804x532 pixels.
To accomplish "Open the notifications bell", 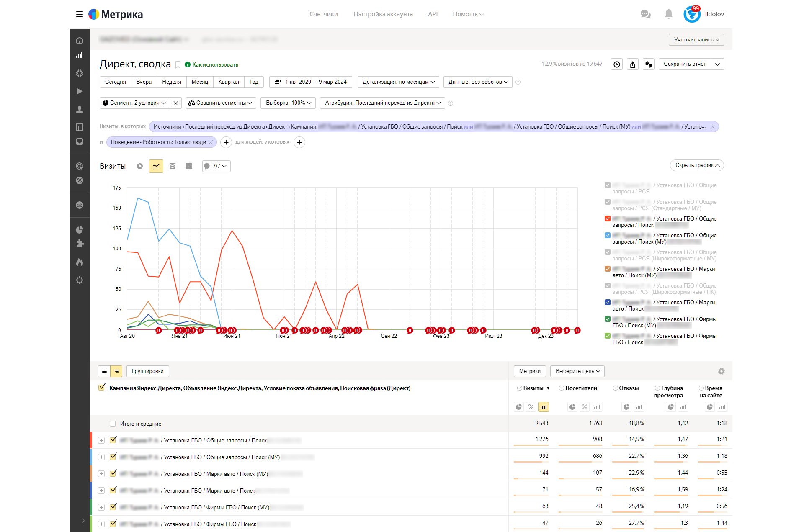I will pos(668,14).
